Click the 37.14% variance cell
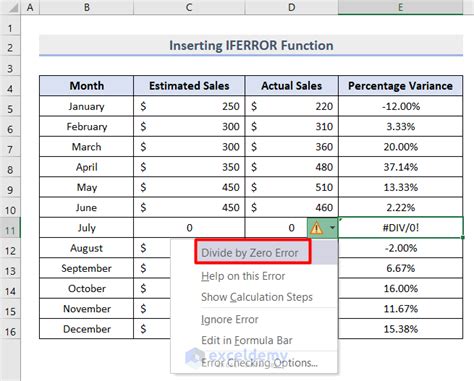The image size is (474, 381). pos(401,167)
